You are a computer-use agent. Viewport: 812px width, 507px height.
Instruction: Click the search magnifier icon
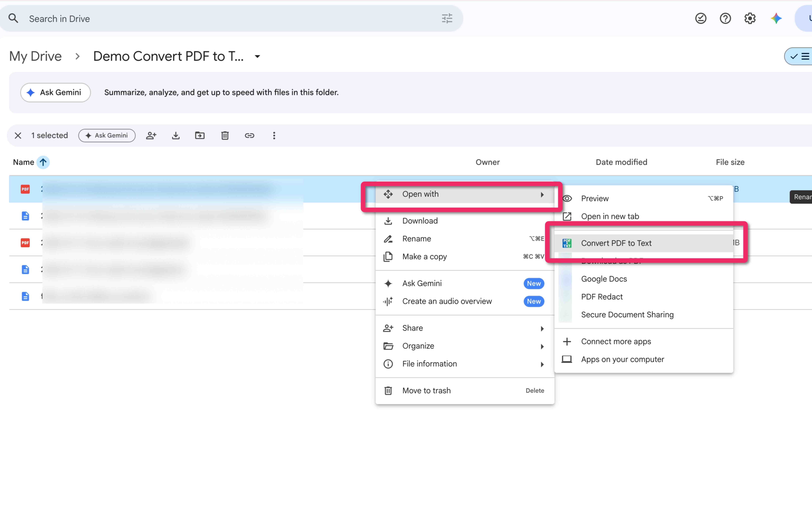13,18
